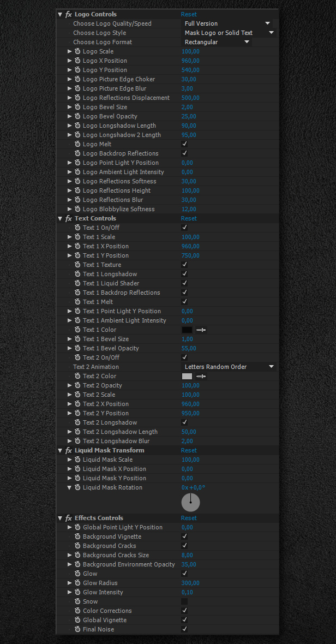Collapse the Text Controls effect group
The image size is (336, 644).
[60, 218]
